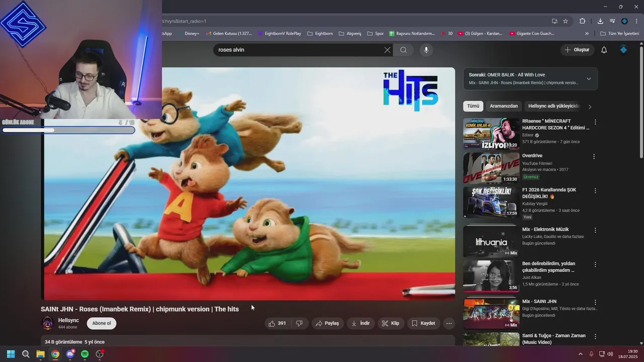Open Windows Start menu
This screenshot has height=362, width=644.
(x=11, y=354)
